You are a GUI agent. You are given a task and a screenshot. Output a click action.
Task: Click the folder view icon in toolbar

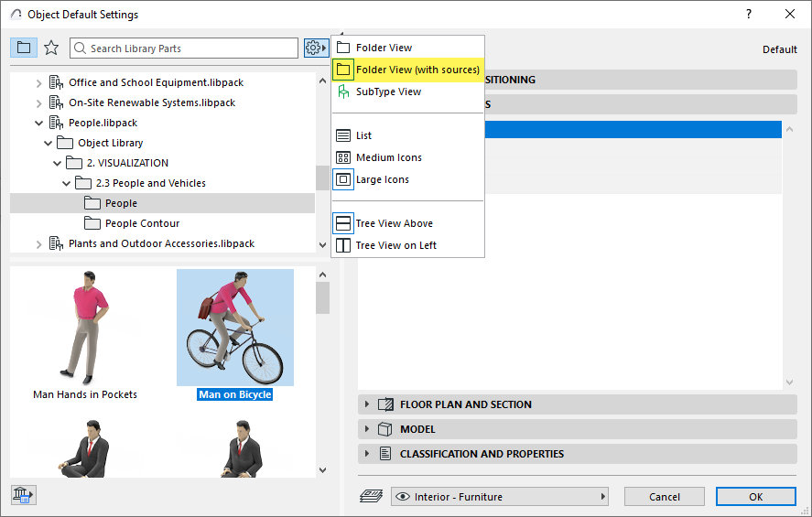click(x=24, y=48)
